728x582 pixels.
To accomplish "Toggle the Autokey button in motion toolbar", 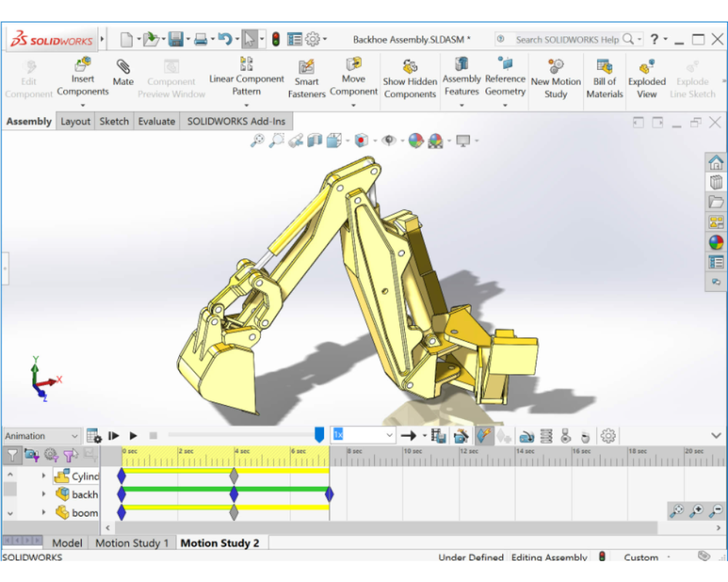I will click(x=483, y=436).
